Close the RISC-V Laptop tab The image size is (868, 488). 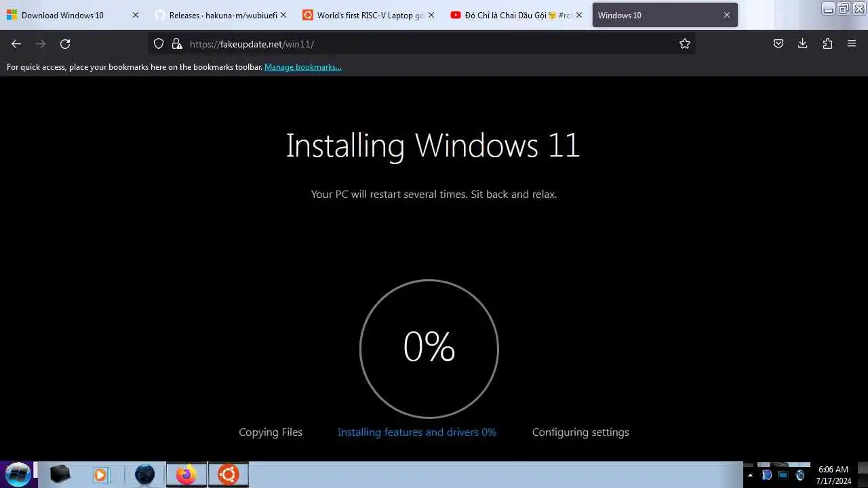[x=431, y=15]
